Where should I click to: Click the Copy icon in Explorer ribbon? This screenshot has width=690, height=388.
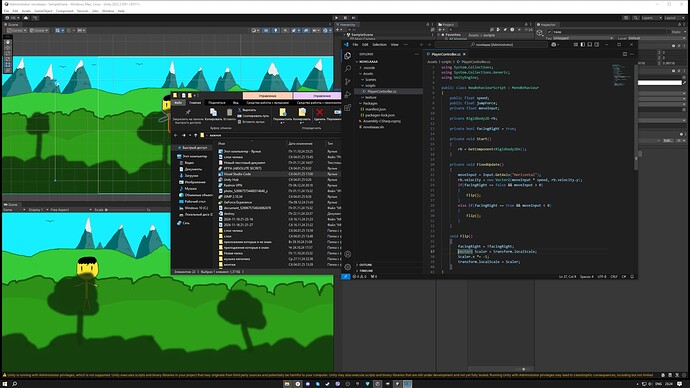213,113
